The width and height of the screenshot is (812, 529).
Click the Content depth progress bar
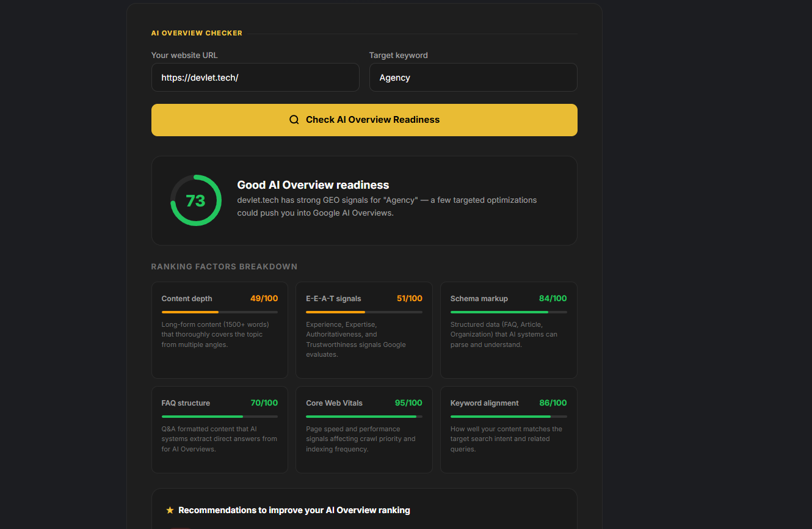point(220,312)
